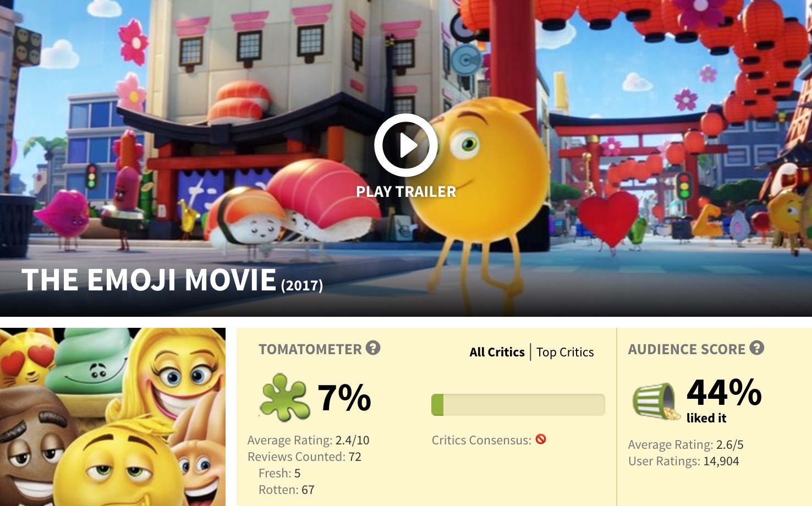Click the Reviews Counted: 72 text
Screen dimensions: 812x506
pyautogui.click(x=304, y=457)
